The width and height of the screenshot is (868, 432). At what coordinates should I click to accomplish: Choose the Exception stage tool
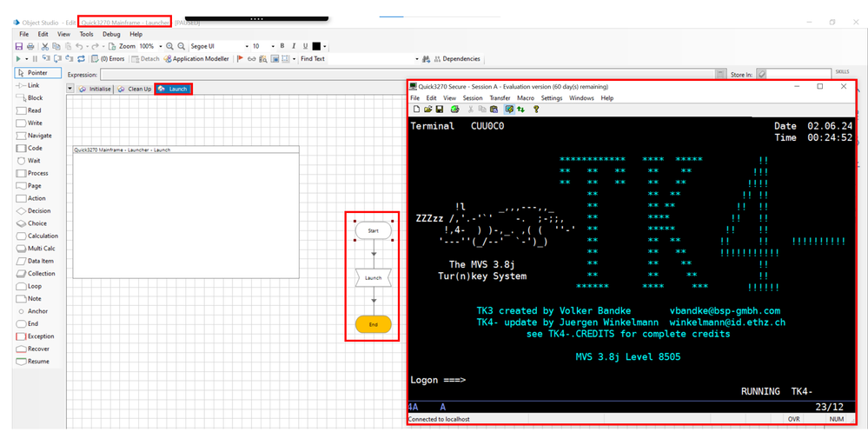pyautogui.click(x=39, y=336)
